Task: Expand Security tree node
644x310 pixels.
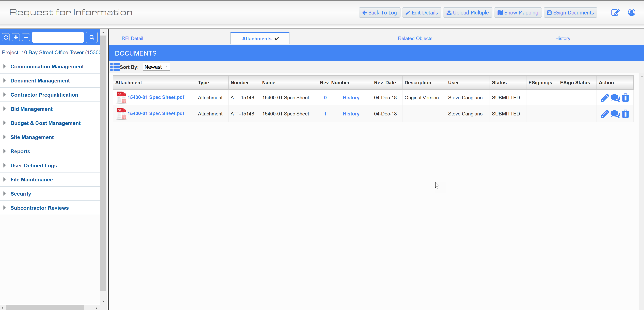Action: (x=5, y=194)
